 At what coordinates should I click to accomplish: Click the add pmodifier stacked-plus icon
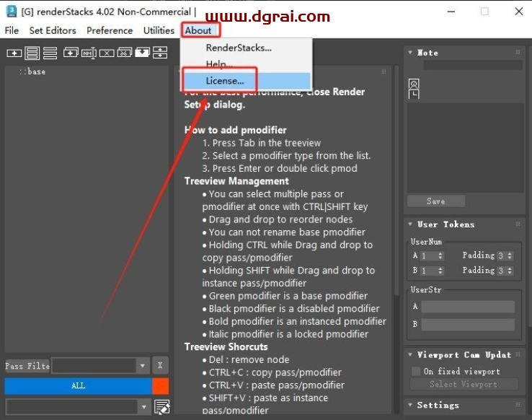pyautogui.click(x=71, y=53)
